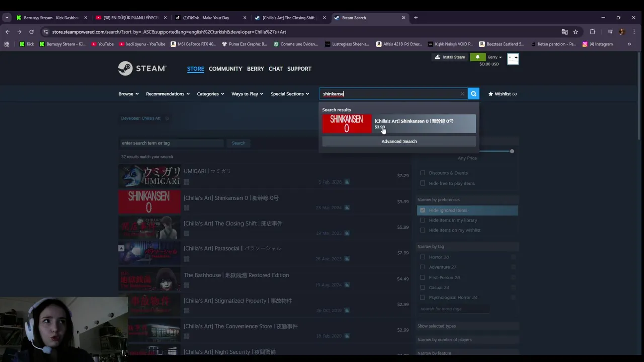This screenshot has height=362, width=644.
Task: Open Shinkansen 0 result in list
Action: (x=264, y=202)
